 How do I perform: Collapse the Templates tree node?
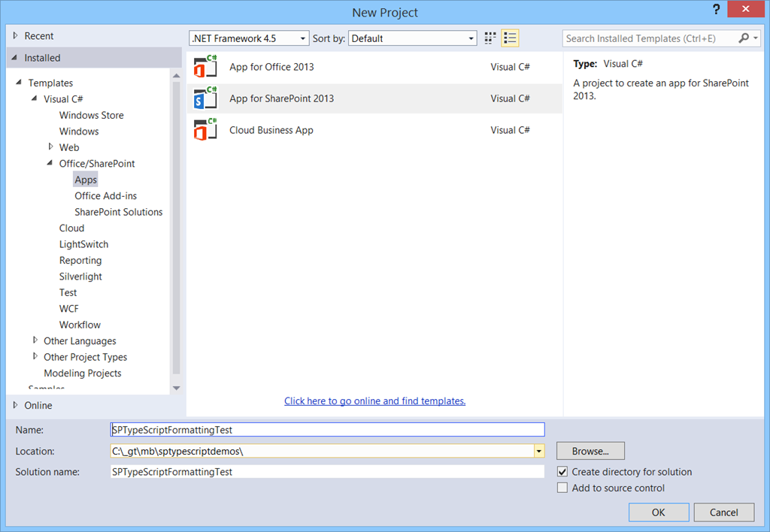click(19, 83)
